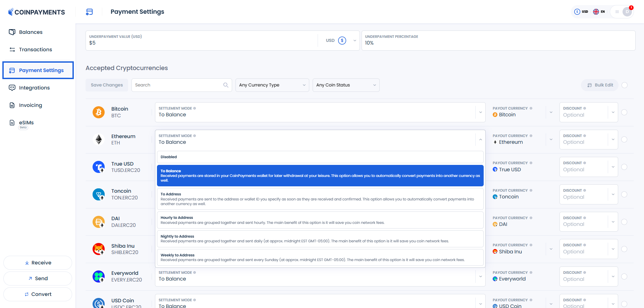Open Transactions from the sidebar
Viewport: 644px width, 308px height.
click(36, 49)
